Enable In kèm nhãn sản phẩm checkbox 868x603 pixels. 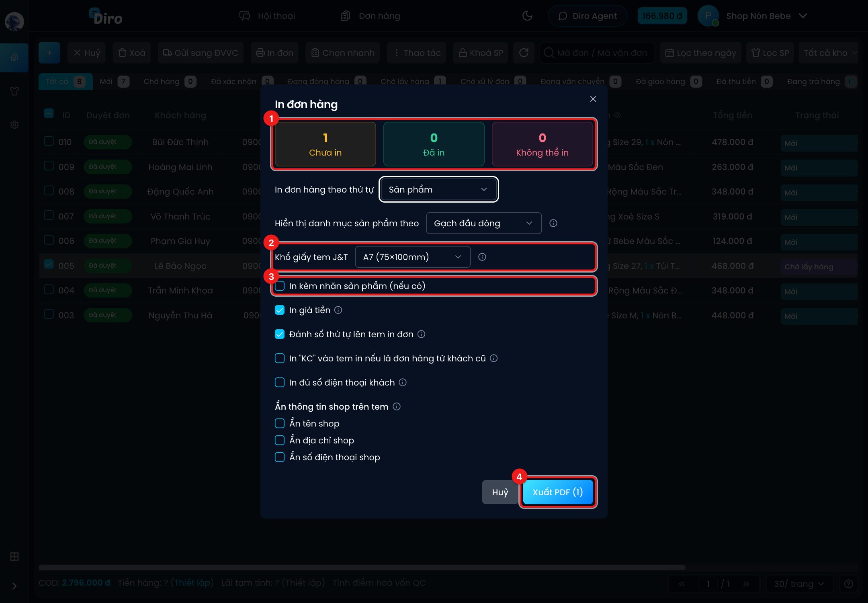pos(280,286)
